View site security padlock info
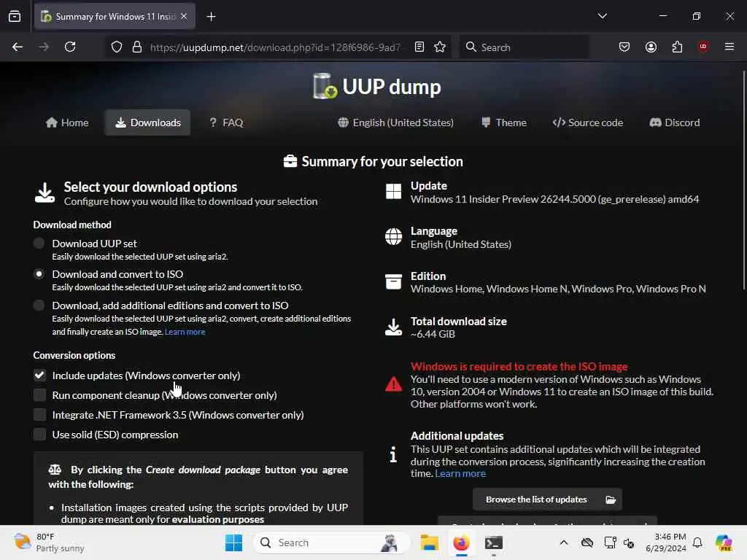This screenshot has width=747, height=560. pyautogui.click(x=137, y=47)
